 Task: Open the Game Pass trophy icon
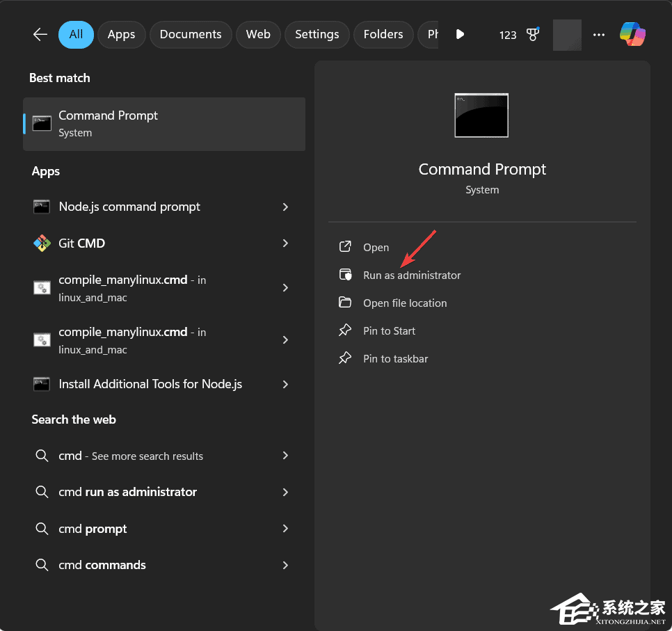532,33
